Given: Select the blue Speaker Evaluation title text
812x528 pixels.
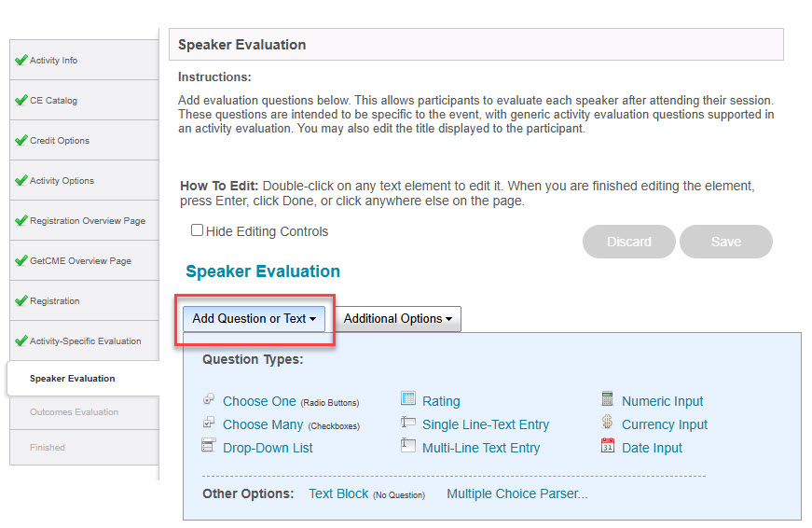Looking at the screenshot, I should click(263, 271).
